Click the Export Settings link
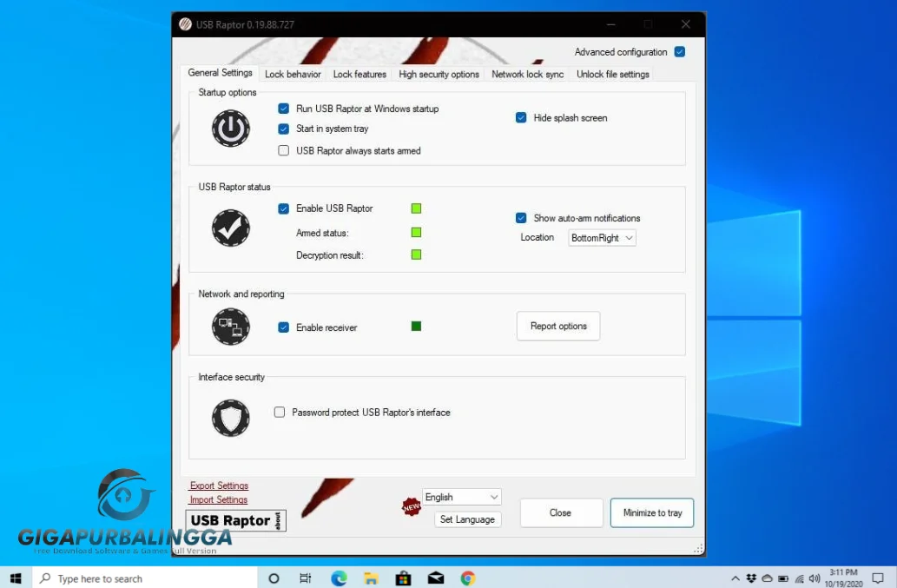The width and height of the screenshot is (897, 588). pyautogui.click(x=219, y=486)
